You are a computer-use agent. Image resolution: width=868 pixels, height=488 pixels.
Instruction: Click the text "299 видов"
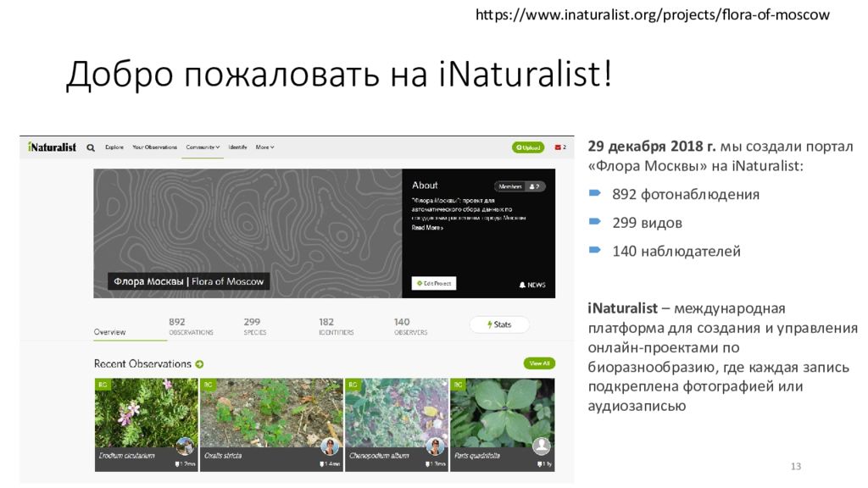point(647,223)
